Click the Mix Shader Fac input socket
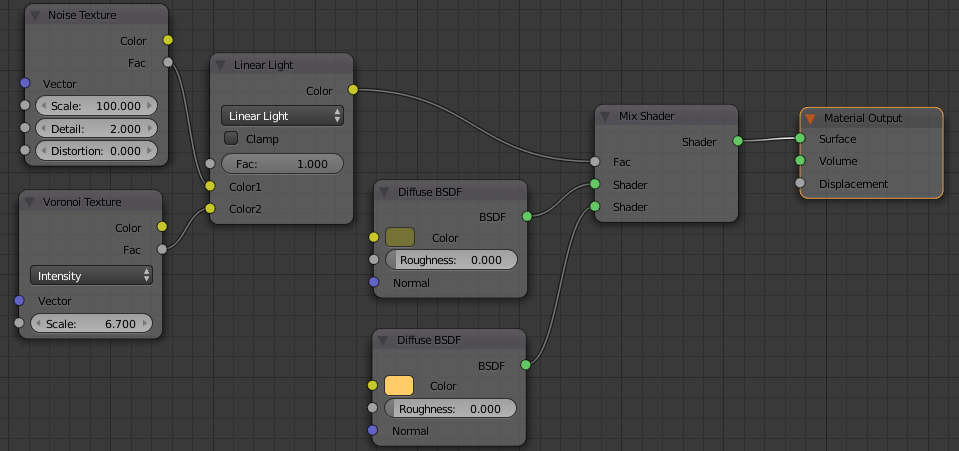 click(595, 162)
